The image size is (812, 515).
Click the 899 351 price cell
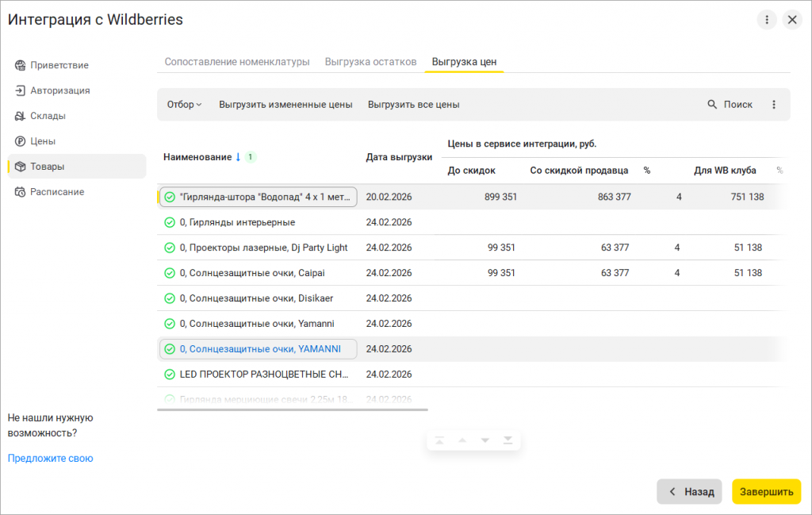[x=501, y=197]
